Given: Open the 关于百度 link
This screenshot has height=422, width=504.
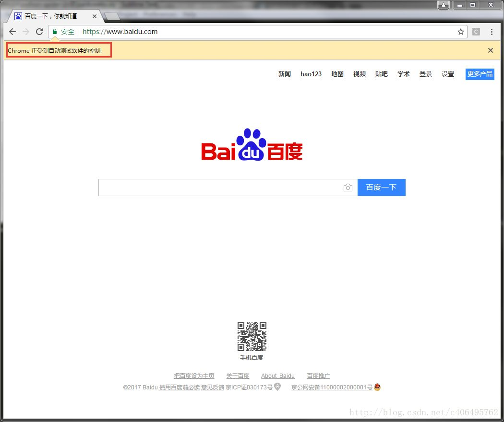Looking at the screenshot, I should point(238,376).
